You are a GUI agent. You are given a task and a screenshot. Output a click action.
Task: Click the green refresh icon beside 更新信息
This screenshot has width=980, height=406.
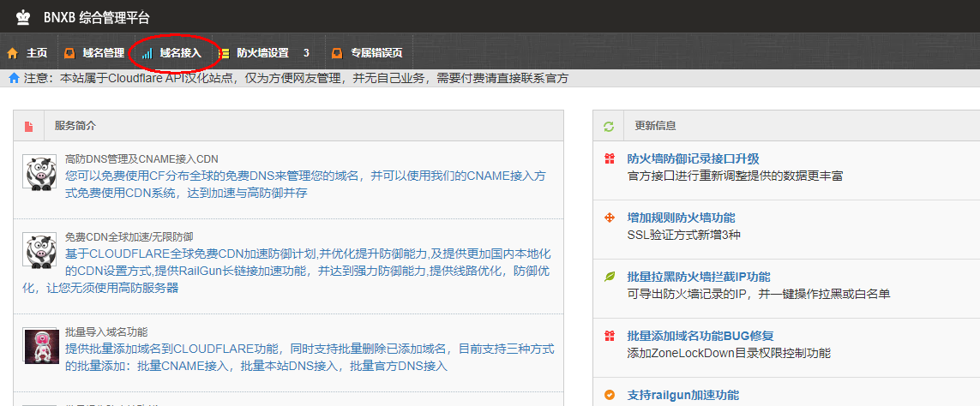coord(609,127)
